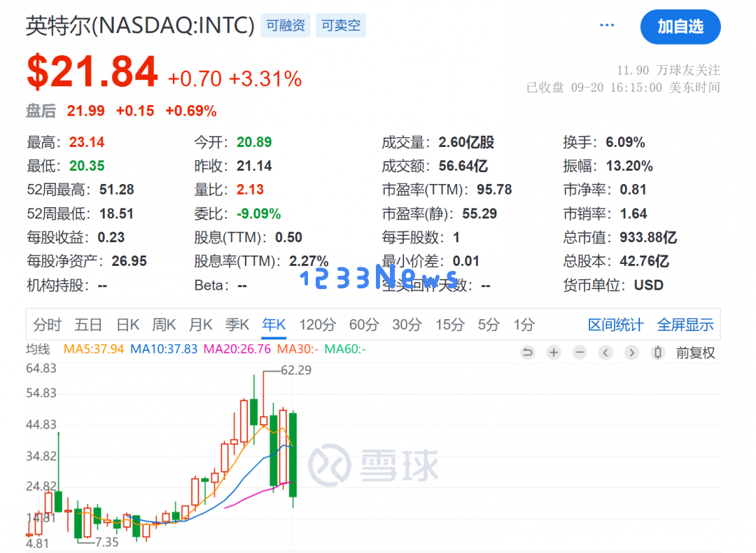Show the 5分 chart

(x=489, y=325)
